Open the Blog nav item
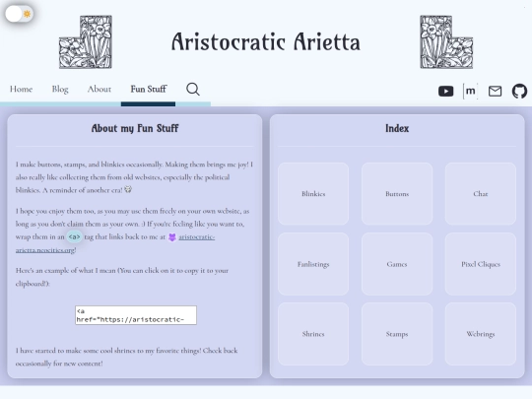 (60, 89)
